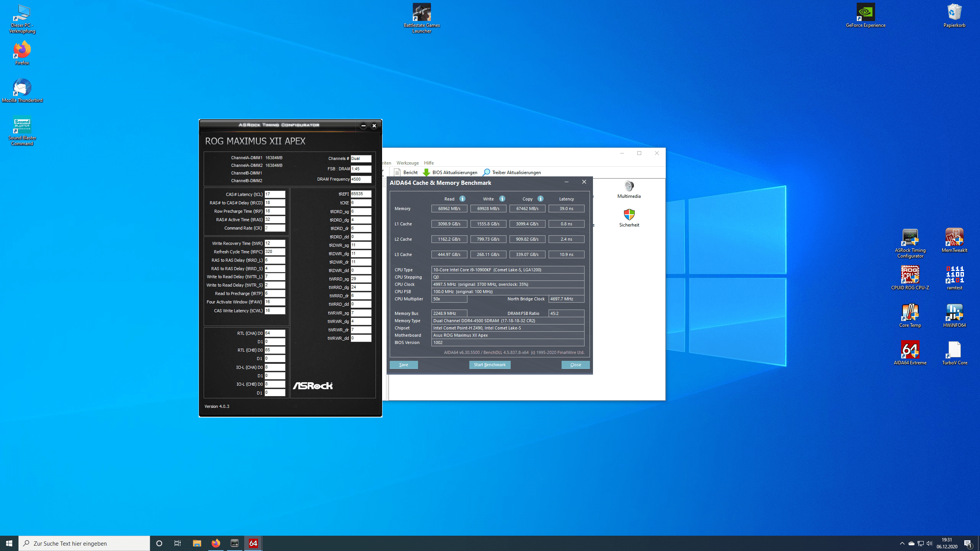This screenshot has width=980, height=551.
Task: Click BIOS Aktualisierungen toolbar button
Action: click(450, 173)
